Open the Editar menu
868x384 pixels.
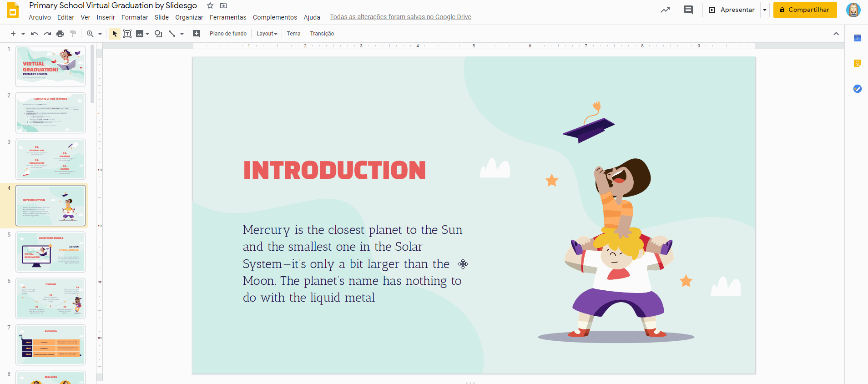(x=66, y=17)
